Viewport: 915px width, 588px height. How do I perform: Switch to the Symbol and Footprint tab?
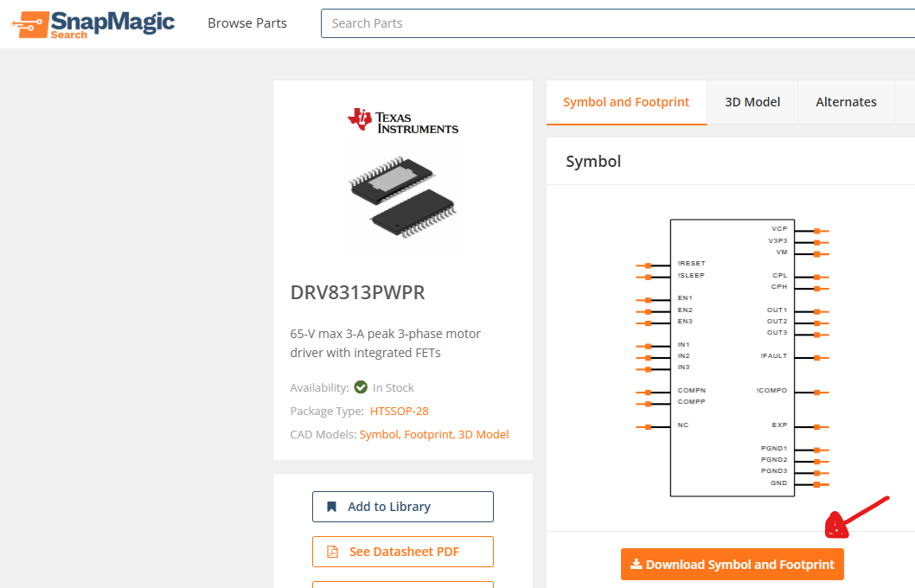tap(626, 102)
